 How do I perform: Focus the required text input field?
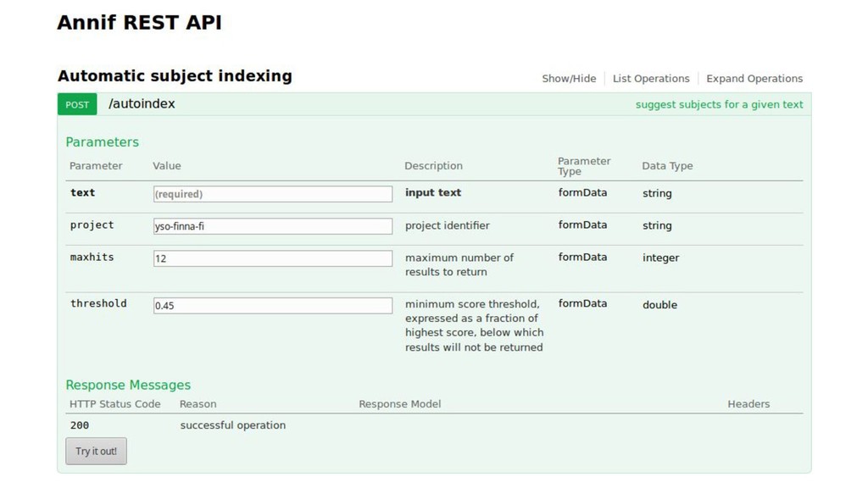point(272,194)
